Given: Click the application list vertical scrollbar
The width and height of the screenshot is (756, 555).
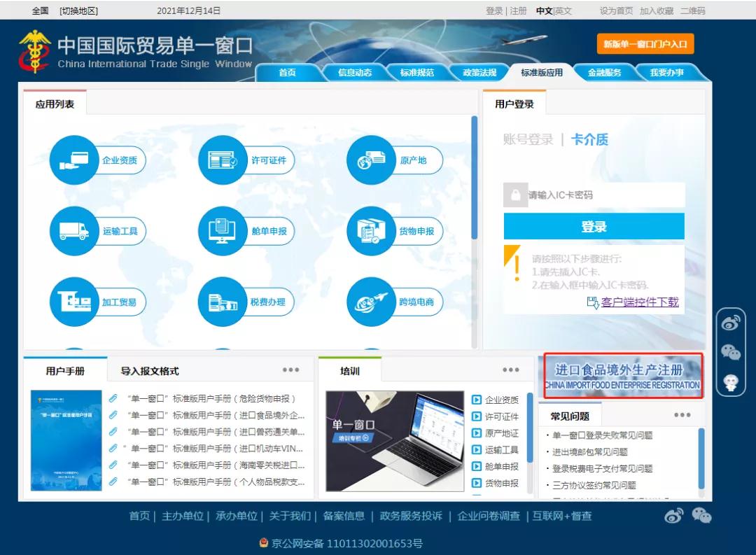Looking at the screenshot, I should (475, 178).
